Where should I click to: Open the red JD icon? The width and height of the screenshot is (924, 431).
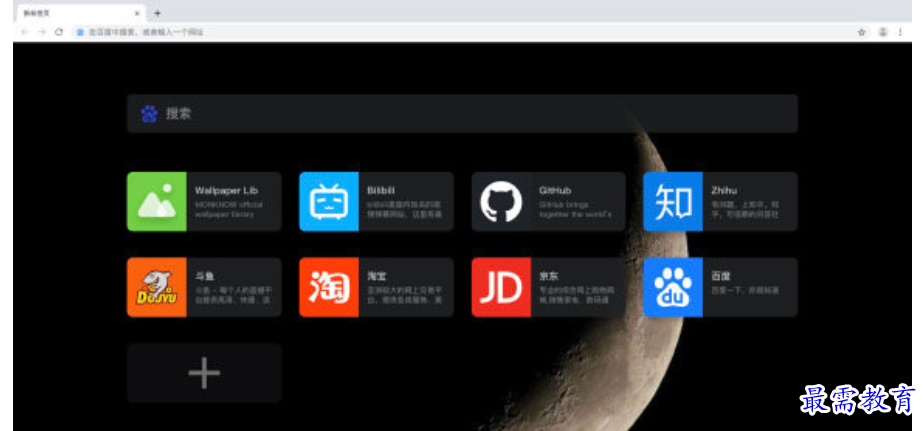coord(501,287)
